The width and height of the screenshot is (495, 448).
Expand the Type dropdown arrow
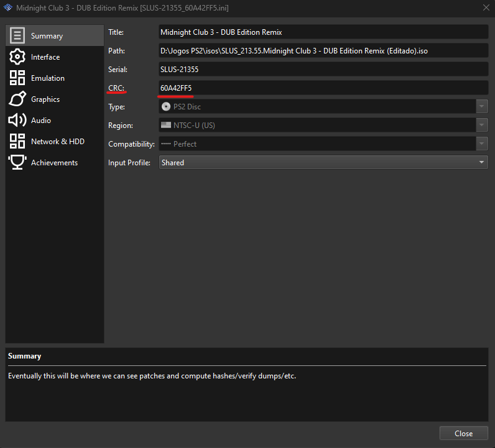[x=481, y=107]
